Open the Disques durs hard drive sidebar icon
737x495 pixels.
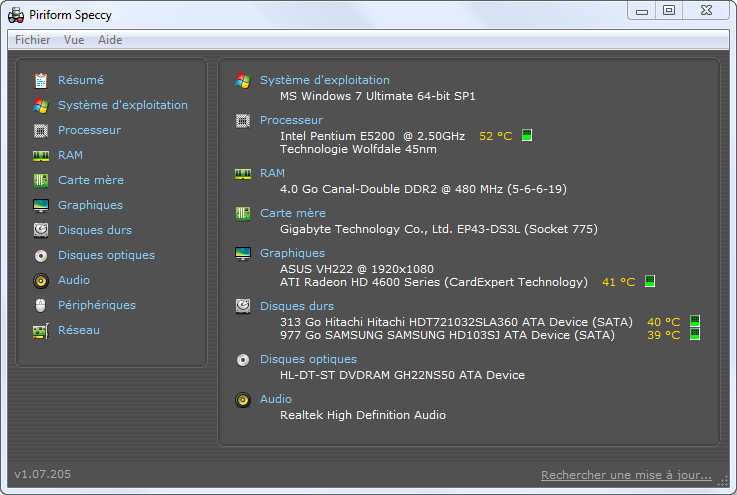(x=41, y=230)
